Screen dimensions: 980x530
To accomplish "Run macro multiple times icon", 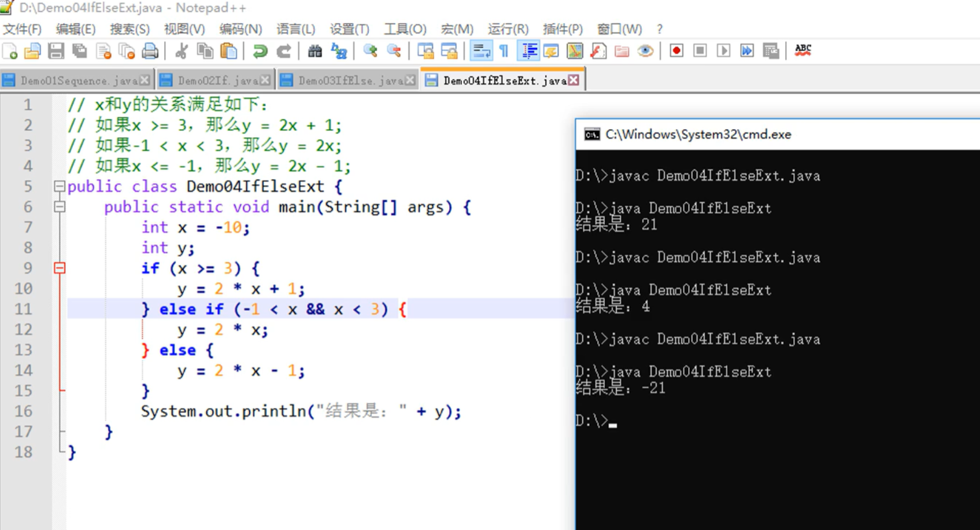I will 747,51.
